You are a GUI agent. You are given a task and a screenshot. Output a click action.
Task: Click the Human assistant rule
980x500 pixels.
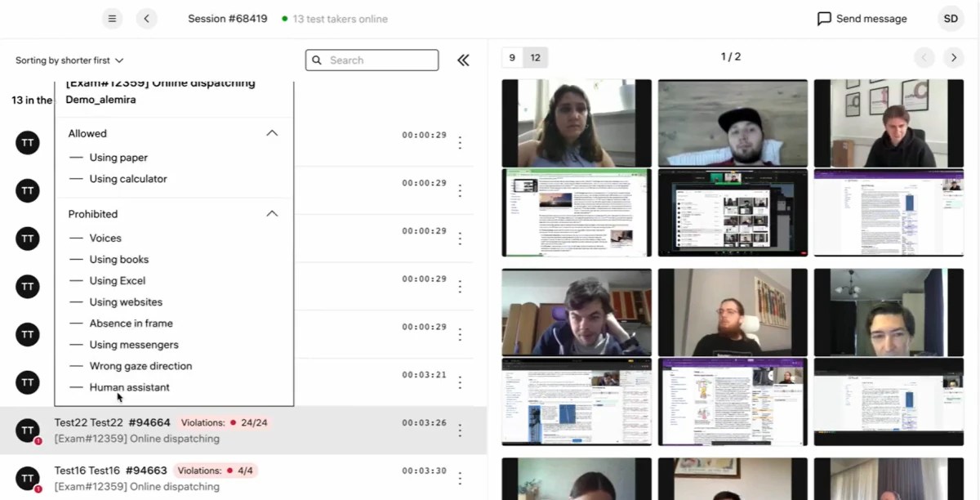[129, 387]
